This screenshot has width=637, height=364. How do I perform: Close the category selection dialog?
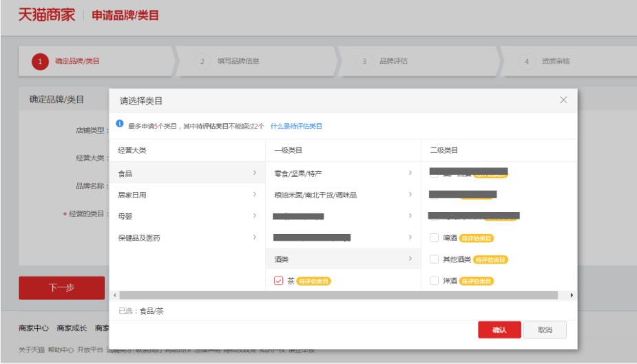point(563,100)
